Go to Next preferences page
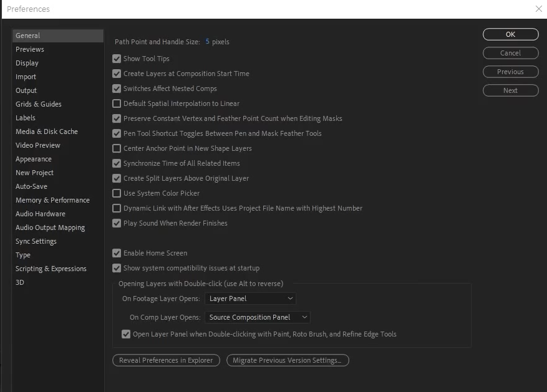The width and height of the screenshot is (547, 392). pyautogui.click(x=511, y=90)
